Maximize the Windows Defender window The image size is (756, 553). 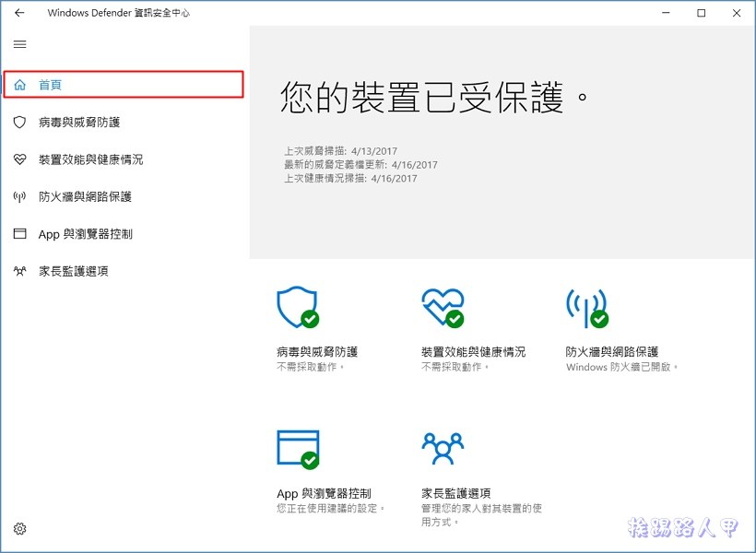pyautogui.click(x=701, y=13)
